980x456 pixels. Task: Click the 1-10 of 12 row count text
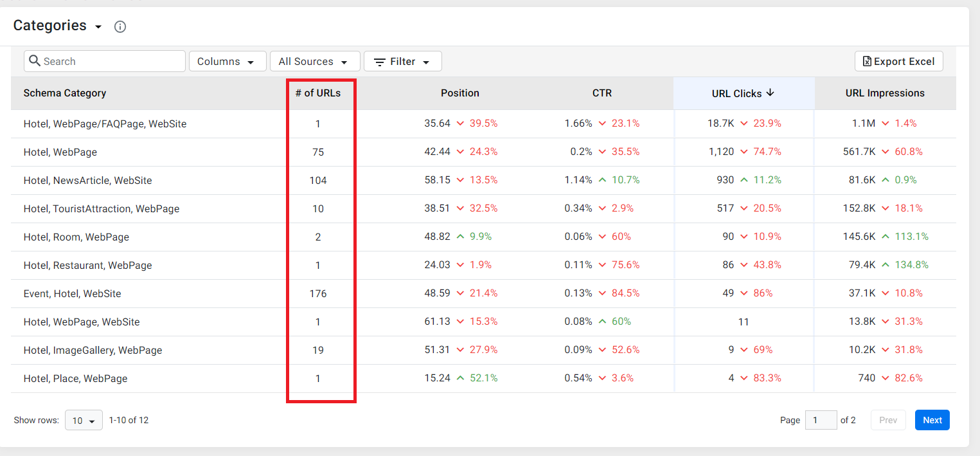coord(129,420)
